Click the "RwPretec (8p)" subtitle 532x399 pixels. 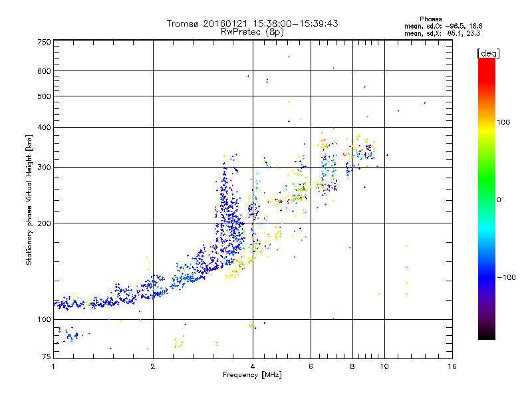point(252,32)
